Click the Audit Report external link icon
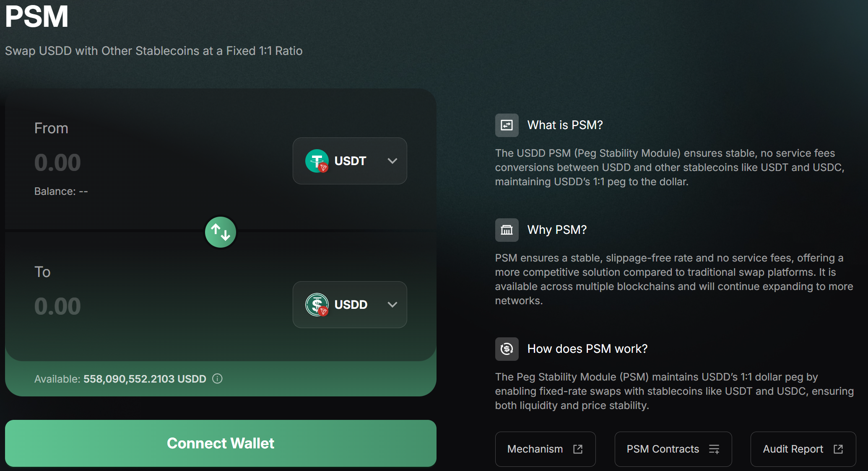Image resolution: width=868 pixels, height=471 pixels. (838, 449)
